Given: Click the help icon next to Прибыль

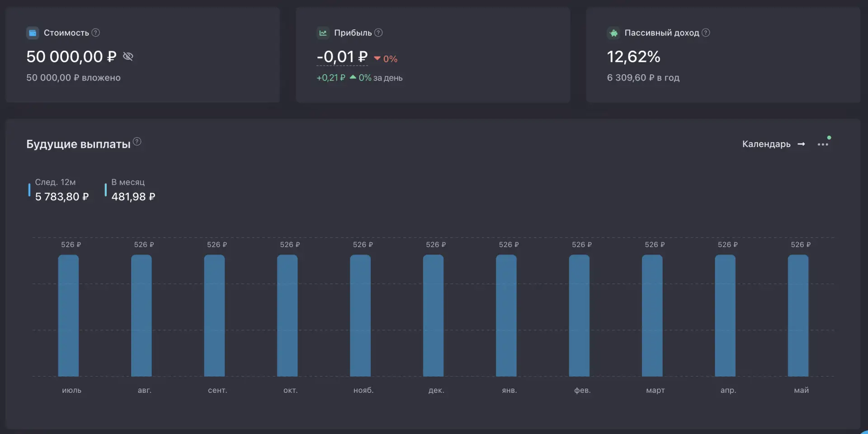Looking at the screenshot, I should point(378,33).
